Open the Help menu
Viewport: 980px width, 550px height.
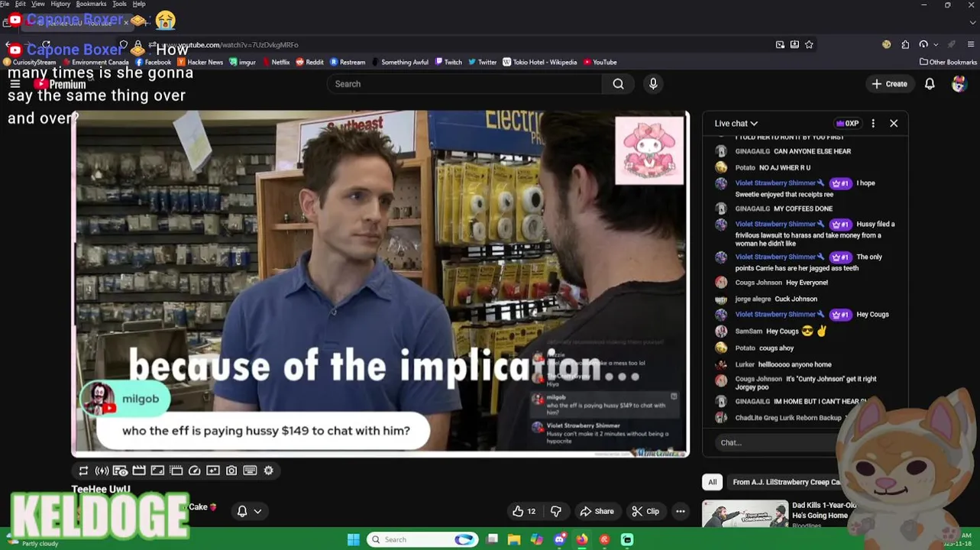[x=139, y=4]
